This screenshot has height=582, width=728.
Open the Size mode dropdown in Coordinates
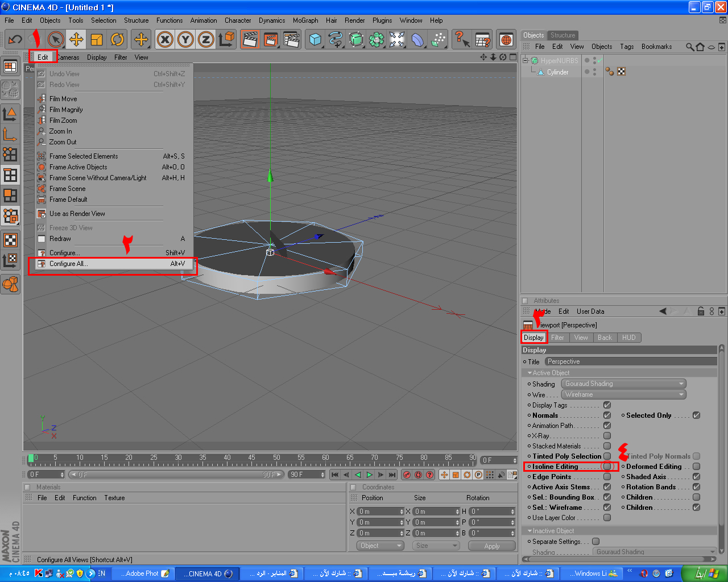[436, 546]
